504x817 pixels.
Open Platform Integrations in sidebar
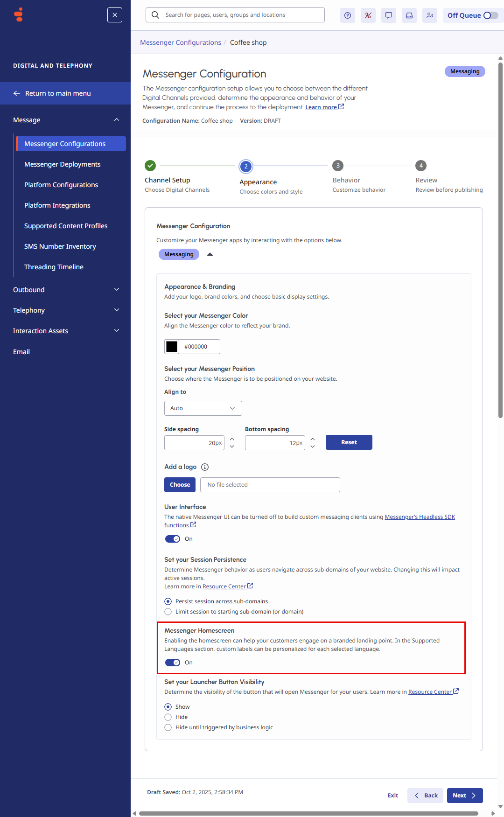(57, 205)
